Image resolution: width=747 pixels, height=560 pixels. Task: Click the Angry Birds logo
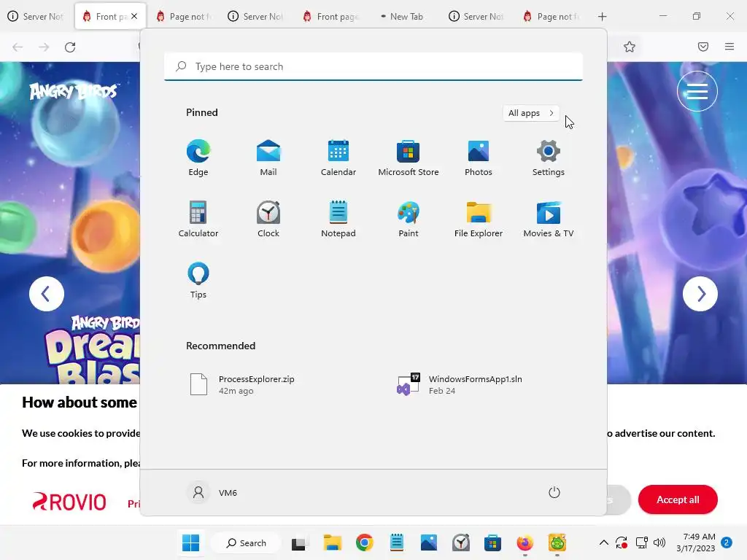(74, 91)
